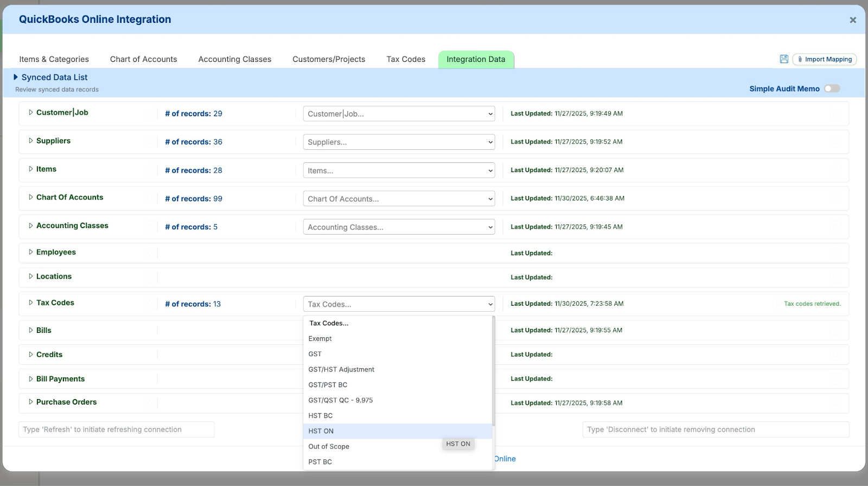Click the Import Mapping button
The image size is (868, 486).
(825, 59)
